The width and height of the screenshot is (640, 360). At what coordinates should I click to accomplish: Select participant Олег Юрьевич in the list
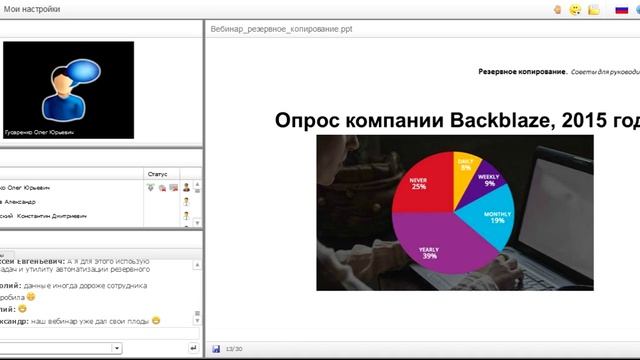25,188
